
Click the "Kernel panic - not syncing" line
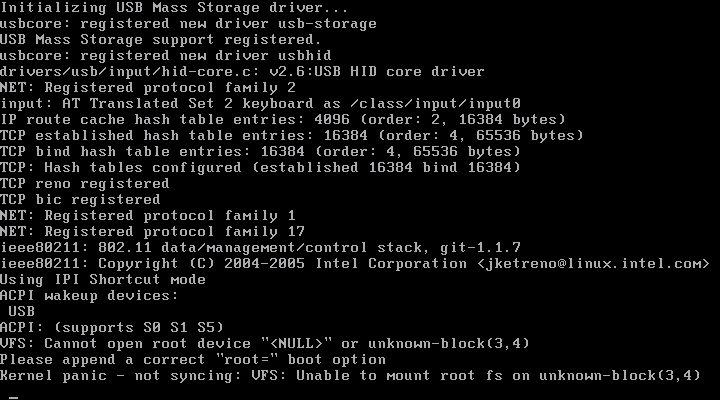pyautogui.click(x=350, y=376)
